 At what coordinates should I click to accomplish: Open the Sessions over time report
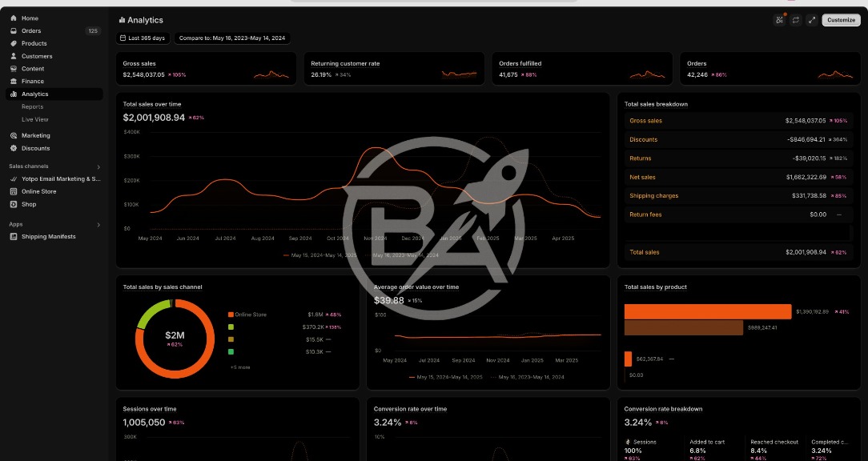pyautogui.click(x=150, y=409)
